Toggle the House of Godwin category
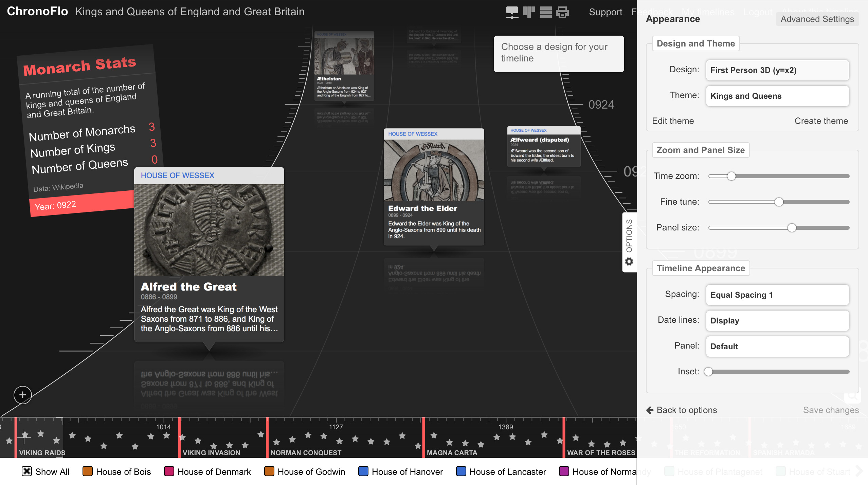The height and width of the screenshot is (485, 868). coord(269,471)
